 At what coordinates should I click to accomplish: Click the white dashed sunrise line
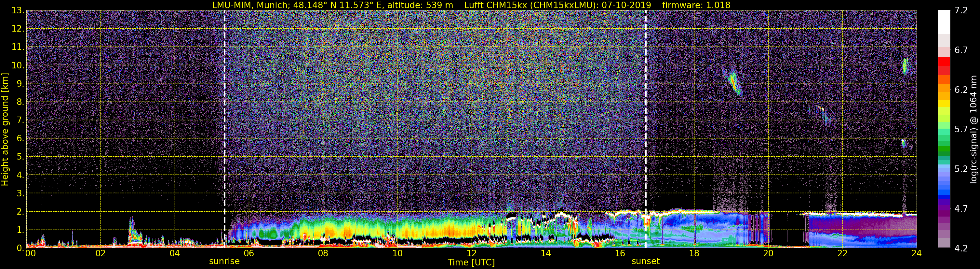point(224,129)
